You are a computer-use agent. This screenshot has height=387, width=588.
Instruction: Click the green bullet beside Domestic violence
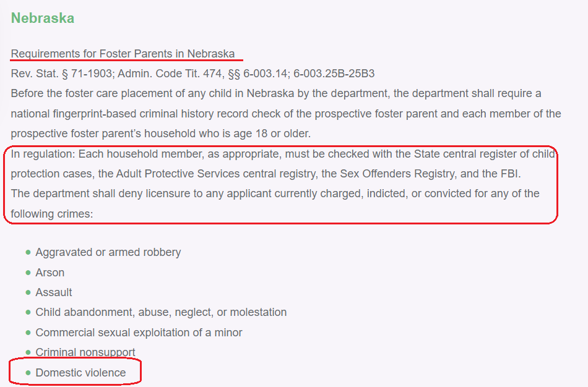click(x=28, y=373)
